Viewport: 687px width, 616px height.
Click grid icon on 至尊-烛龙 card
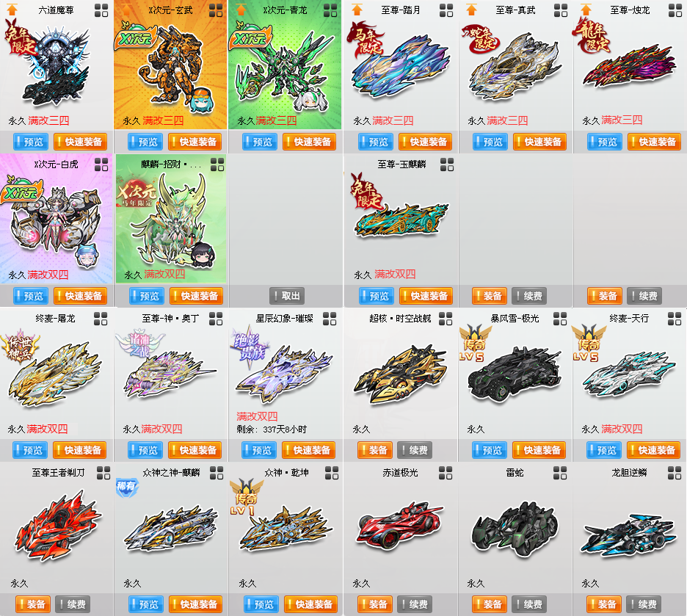tap(675, 10)
